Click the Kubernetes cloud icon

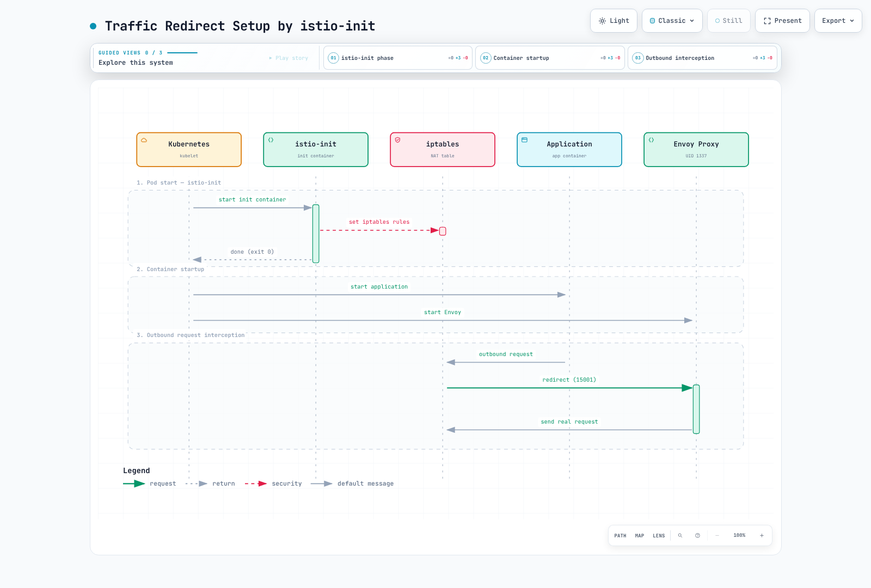tap(144, 140)
